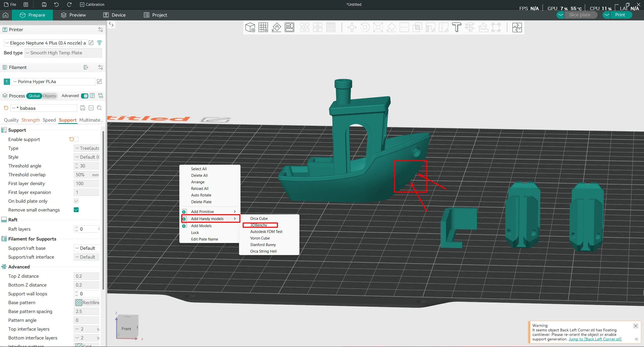The width and height of the screenshot is (644, 347).
Task: Click the Add model cube icon
Action: pyautogui.click(x=250, y=27)
